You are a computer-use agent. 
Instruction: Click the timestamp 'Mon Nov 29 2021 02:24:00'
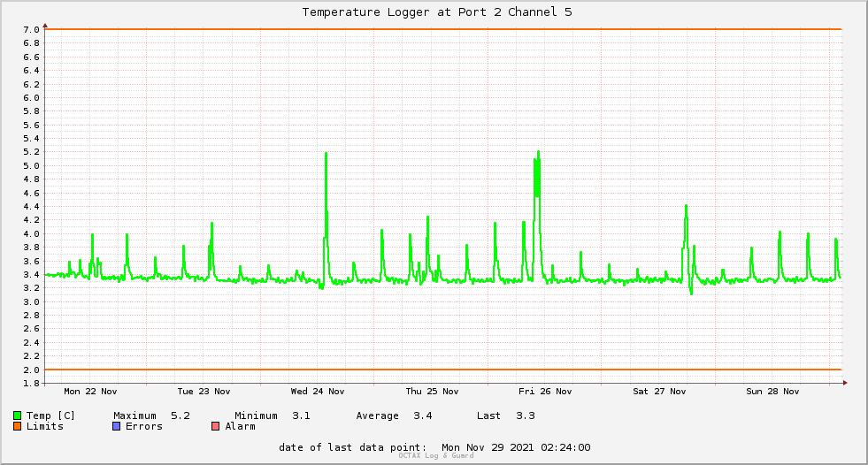click(x=516, y=447)
